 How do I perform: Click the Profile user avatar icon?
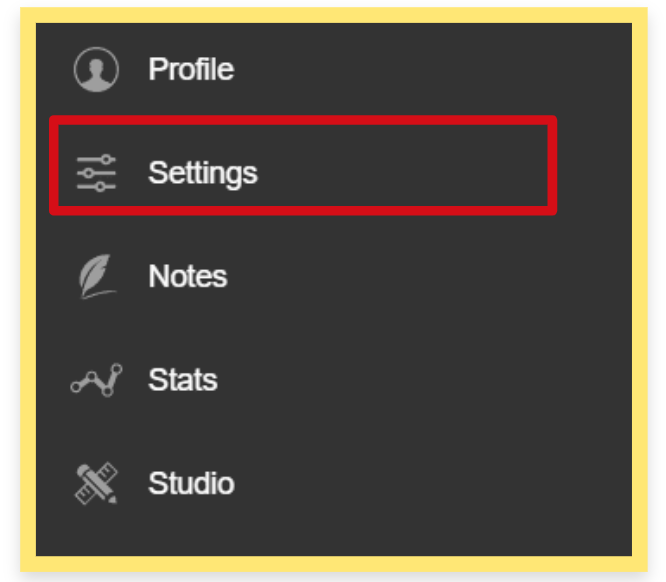tap(97, 70)
